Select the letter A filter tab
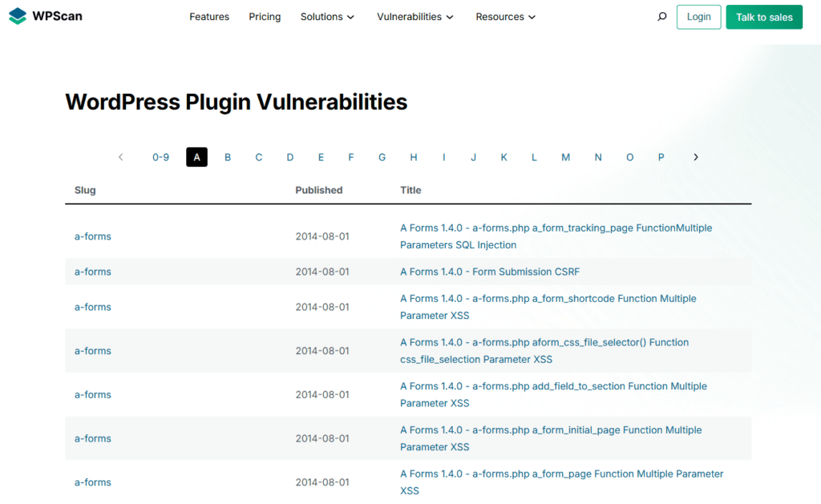 (x=197, y=157)
